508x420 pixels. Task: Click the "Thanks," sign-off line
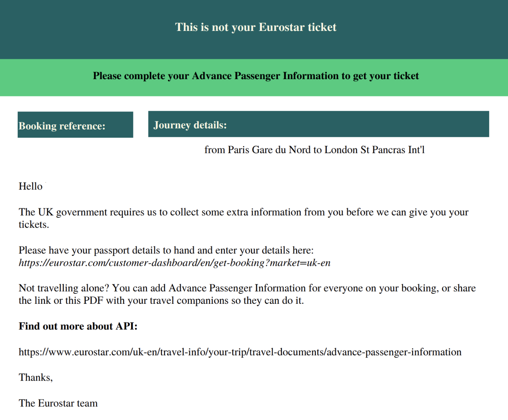click(36, 378)
